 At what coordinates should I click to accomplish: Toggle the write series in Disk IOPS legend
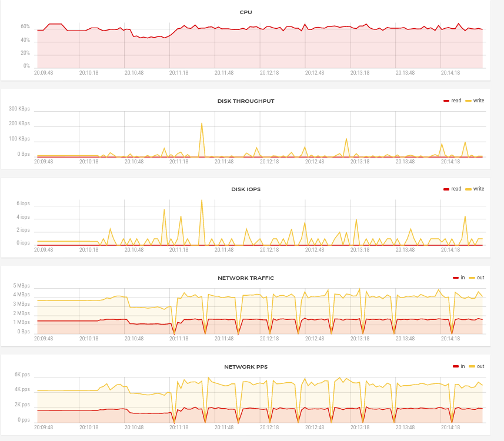(x=475, y=189)
